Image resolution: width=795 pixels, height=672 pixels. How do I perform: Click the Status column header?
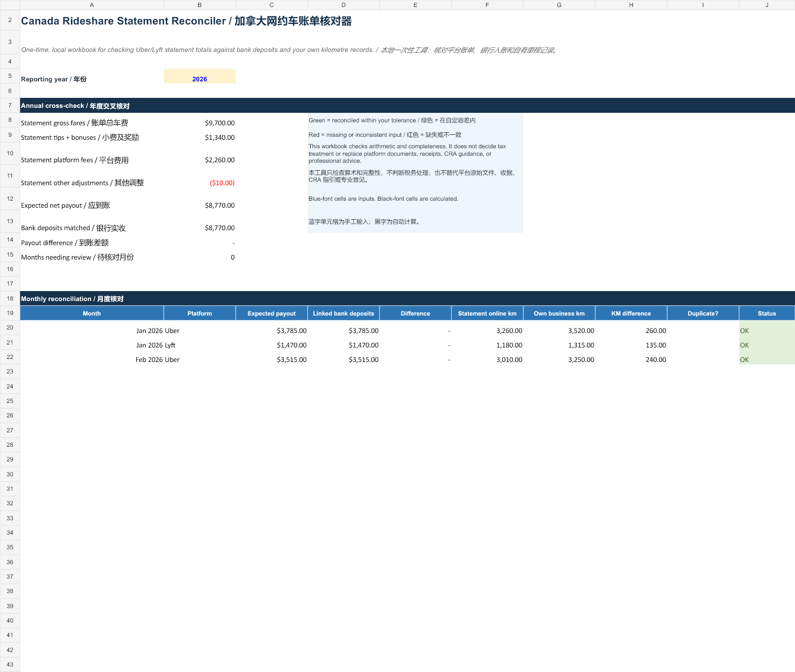point(767,313)
